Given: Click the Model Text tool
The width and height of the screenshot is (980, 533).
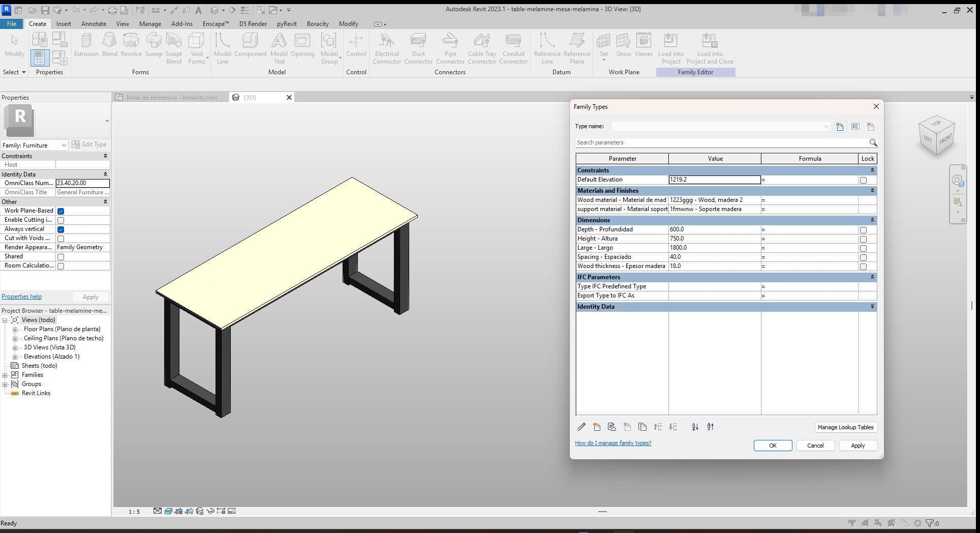Looking at the screenshot, I should pyautogui.click(x=279, y=48).
